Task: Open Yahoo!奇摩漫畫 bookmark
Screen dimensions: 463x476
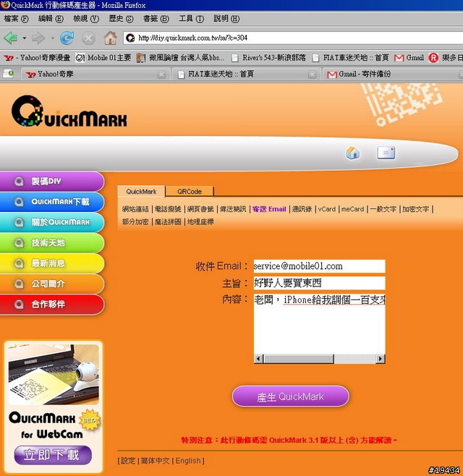Action: (37, 58)
